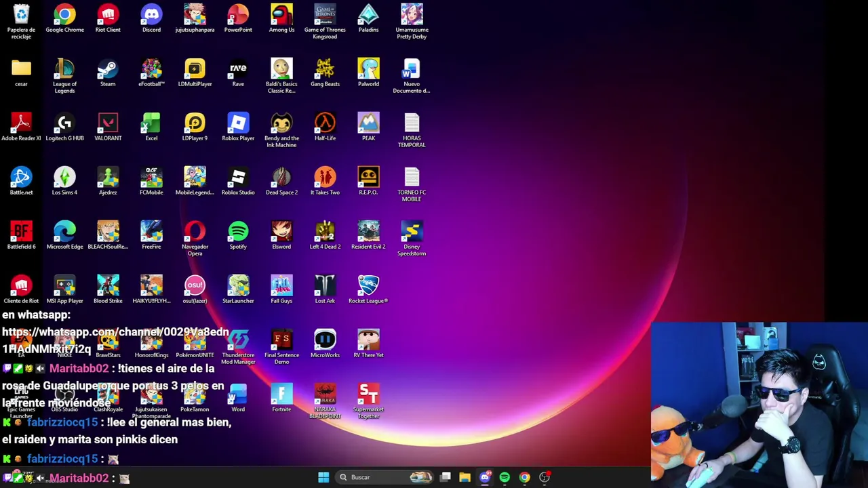This screenshot has width=868, height=488.
Task: Open Google Chrome desktop shortcut
Action: [x=64, y=18]
